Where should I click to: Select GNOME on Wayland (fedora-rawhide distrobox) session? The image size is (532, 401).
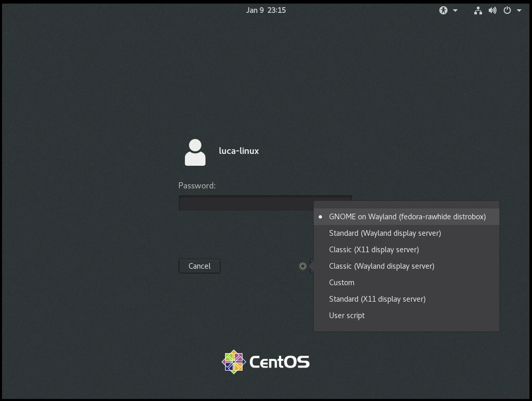[x=407, y=217]
